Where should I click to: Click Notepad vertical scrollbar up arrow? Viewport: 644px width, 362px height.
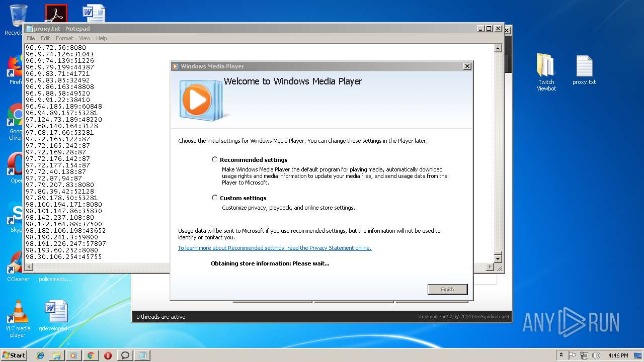(498, 49)
